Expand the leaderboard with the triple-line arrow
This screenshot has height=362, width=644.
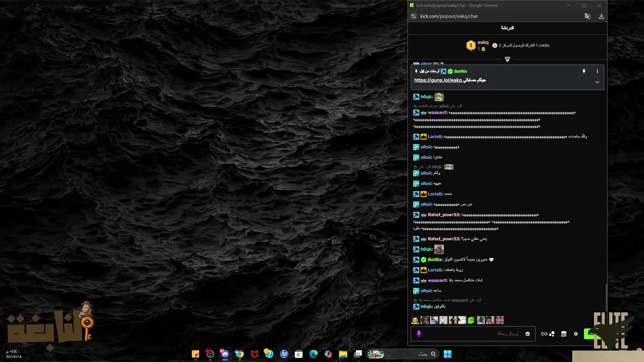click(507, 59)
